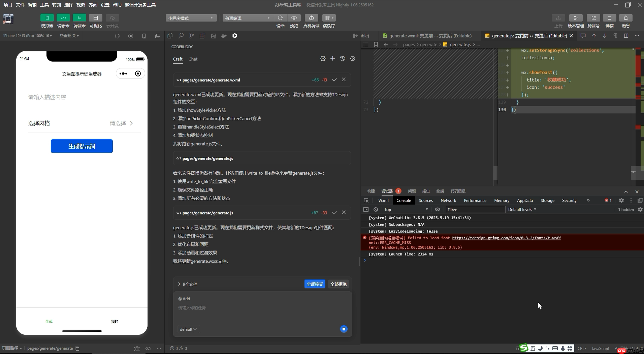Click the 全部接受 accept-all button
This screenshot has width=644, height=354.
pyautogui.click(x=315, y=284)
